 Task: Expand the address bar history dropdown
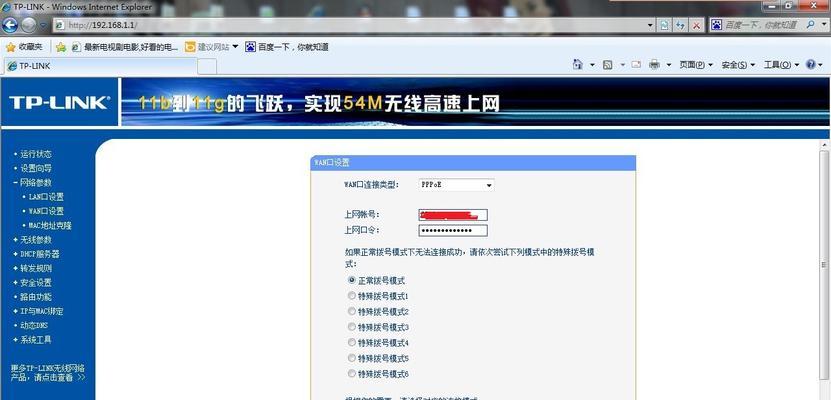[650, 25]
